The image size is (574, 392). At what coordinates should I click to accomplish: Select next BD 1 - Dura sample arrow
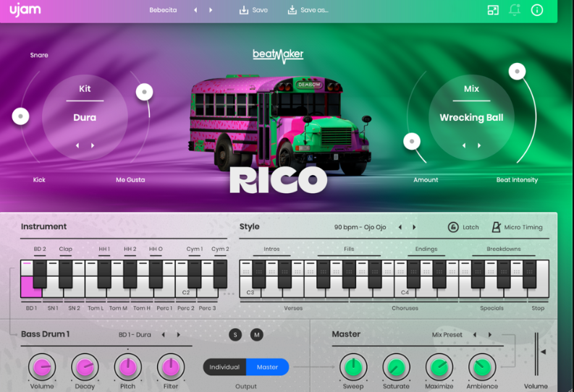point(178,335)
